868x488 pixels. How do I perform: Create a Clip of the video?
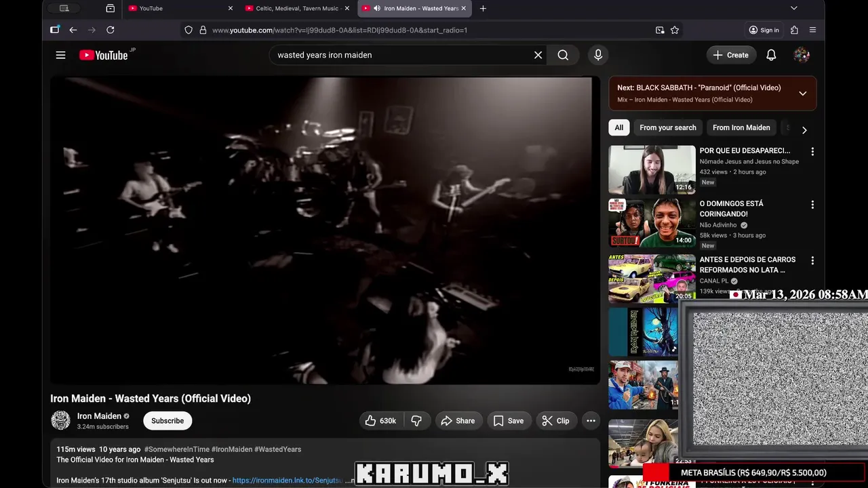coord(556,421)
